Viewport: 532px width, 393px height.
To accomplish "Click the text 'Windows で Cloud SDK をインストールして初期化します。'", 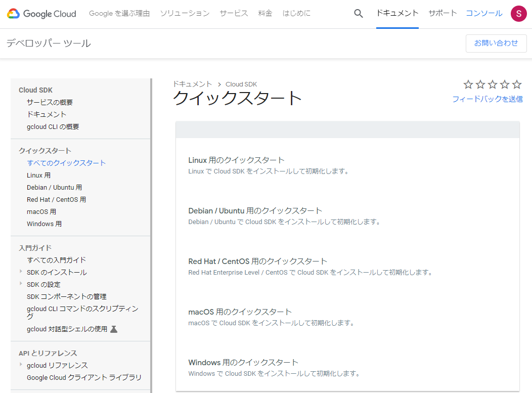I will [275, 374].
